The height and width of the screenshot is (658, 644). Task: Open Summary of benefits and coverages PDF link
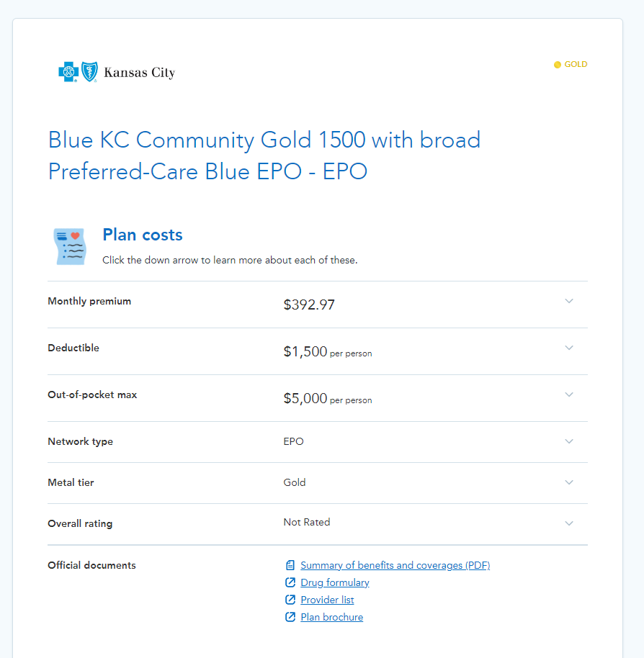tap(395, 565)
